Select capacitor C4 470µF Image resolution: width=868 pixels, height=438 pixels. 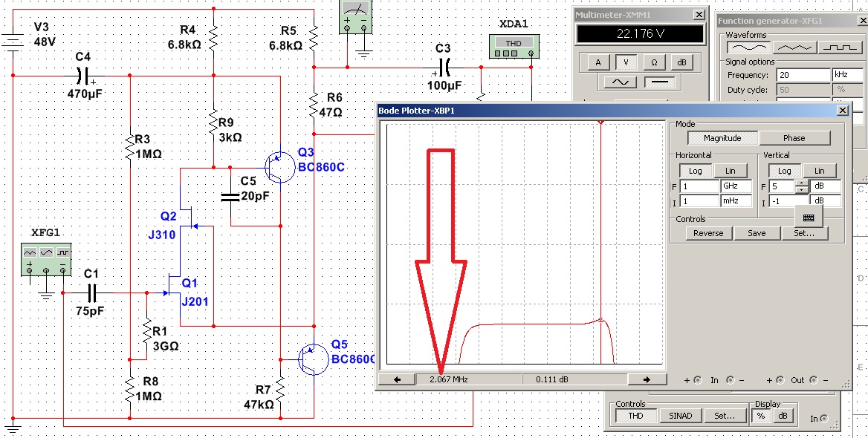tap(84, 75)
